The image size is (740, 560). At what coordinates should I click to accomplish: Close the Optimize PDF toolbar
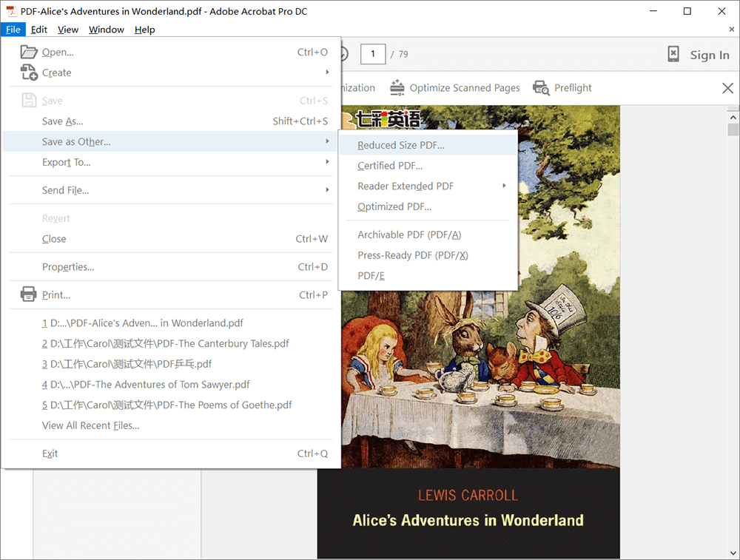(727, 88)
